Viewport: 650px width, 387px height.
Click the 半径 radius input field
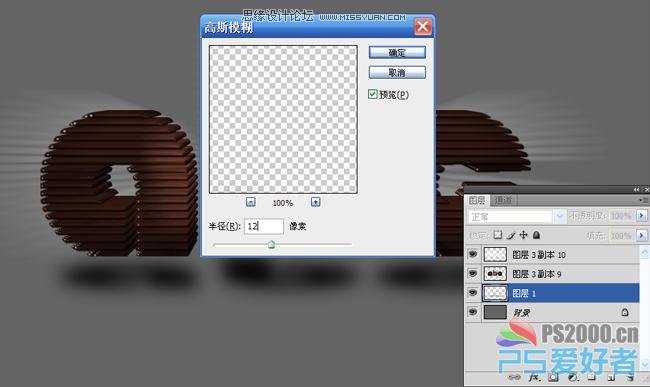pos(264,226)
